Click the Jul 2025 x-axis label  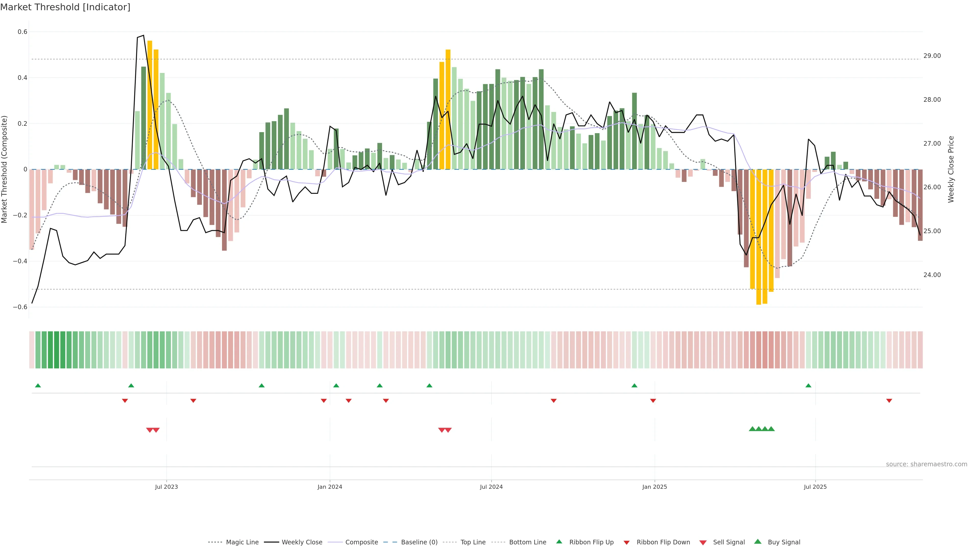pos(815,487)
